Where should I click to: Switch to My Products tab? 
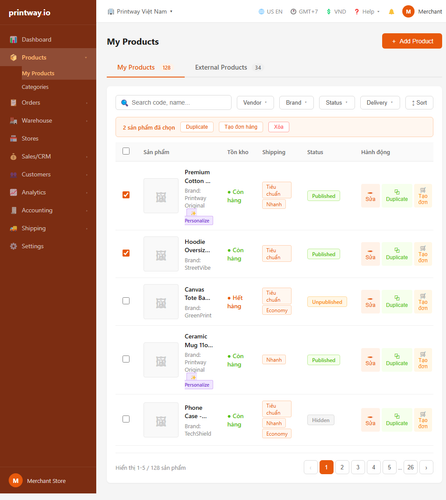click(146, 68)
